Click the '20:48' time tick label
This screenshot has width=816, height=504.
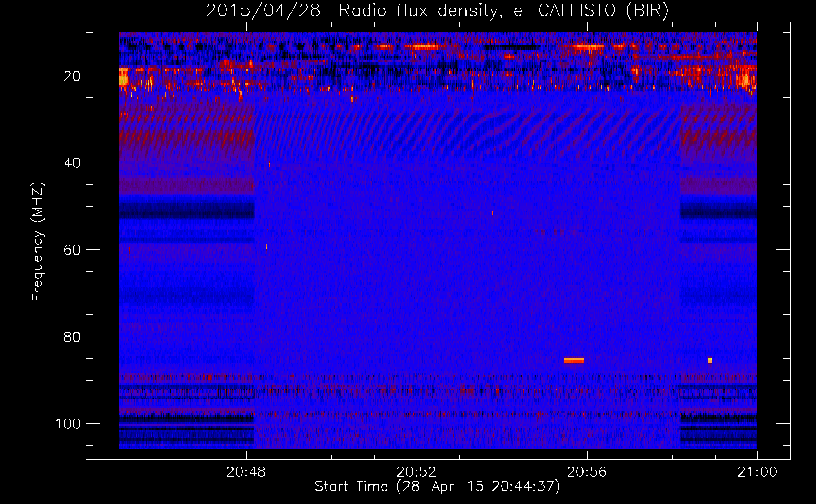tap(246, 472)
